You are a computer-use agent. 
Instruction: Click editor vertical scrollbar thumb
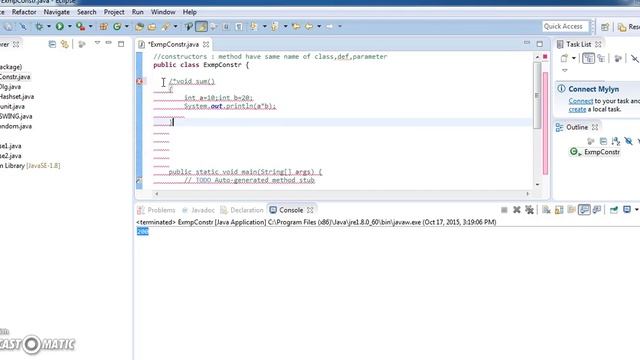(537, 95)
